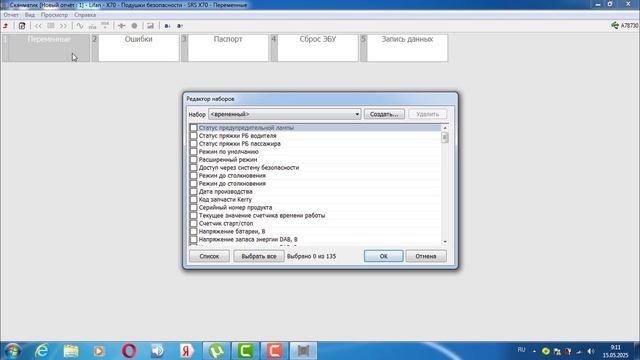
Task: Check 'Статус пряжки РБ пассажира' checkbox
Action: point(193,144)
